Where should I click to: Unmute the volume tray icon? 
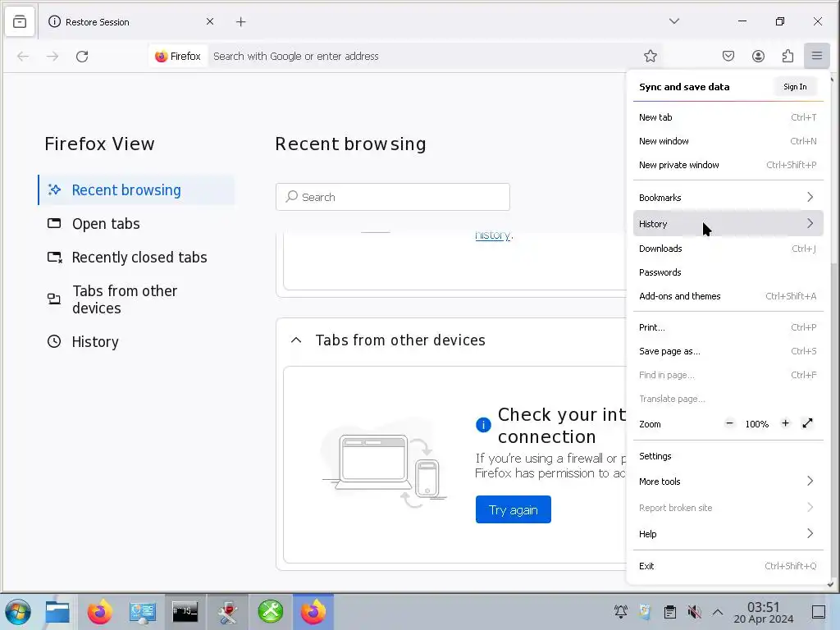click(x=694, y=612)
